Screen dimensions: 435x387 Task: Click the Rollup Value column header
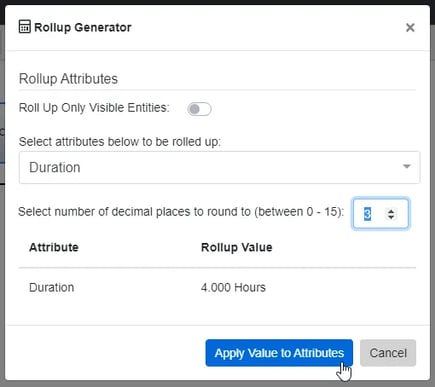237,247
